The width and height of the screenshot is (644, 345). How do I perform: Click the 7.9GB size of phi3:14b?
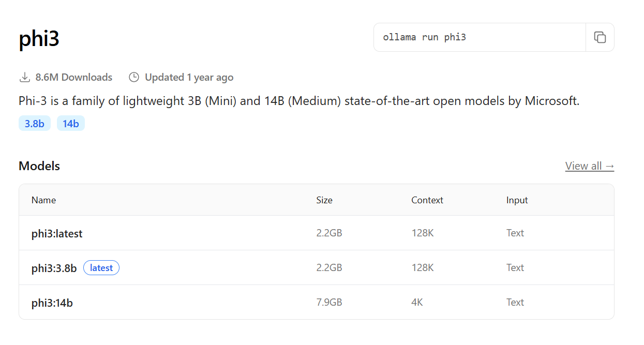(330, 303)
